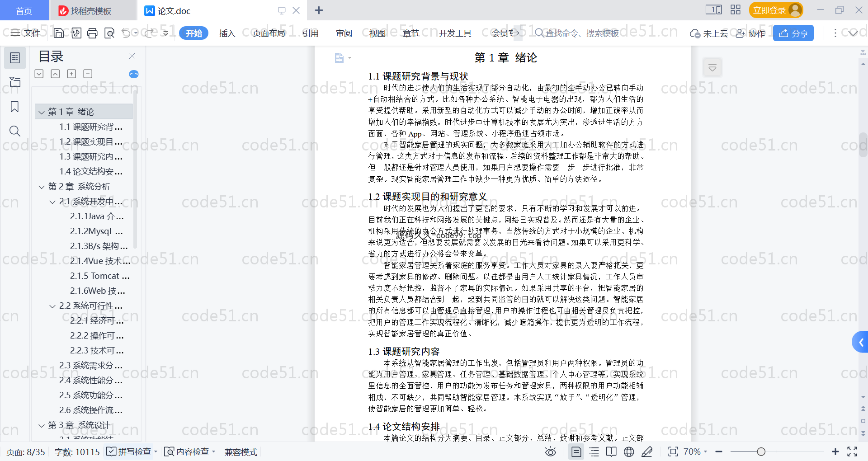Adjust the zoom slider handle

(x=761, y=452)
